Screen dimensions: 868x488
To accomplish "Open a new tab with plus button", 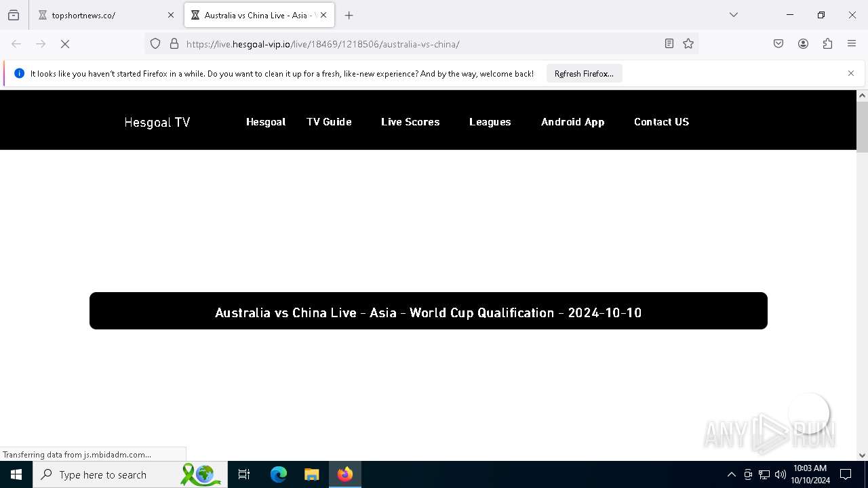I will pyautogui.click(x=349, y=15).
